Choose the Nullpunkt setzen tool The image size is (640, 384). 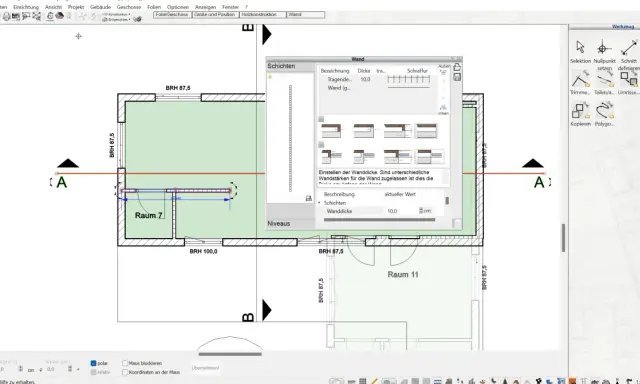pyautogui.click(x=602, y=48)
